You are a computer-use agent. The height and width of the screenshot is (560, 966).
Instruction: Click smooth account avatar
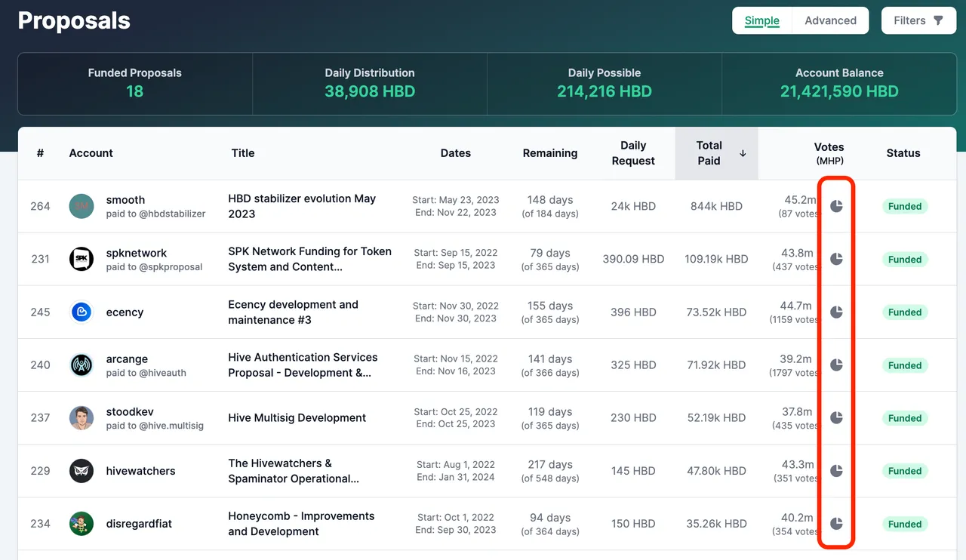(x=82, y=206)
